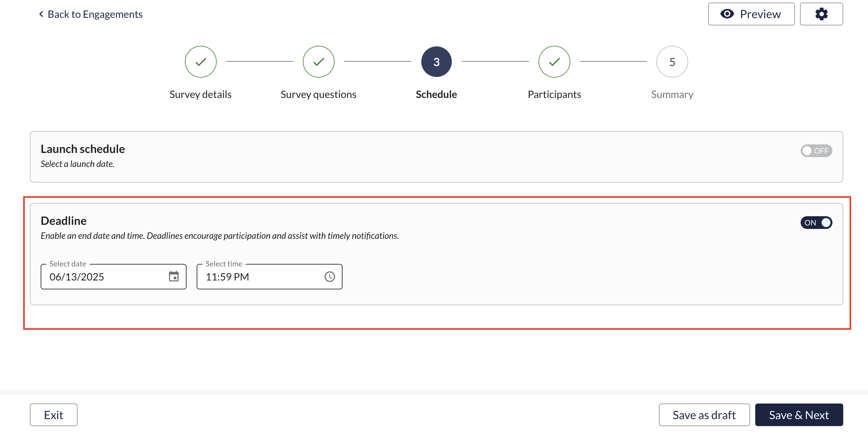The height and width of the screenshot is (435, 868).
Task: Click the Survey details label
Action: [x=200, y=94]
